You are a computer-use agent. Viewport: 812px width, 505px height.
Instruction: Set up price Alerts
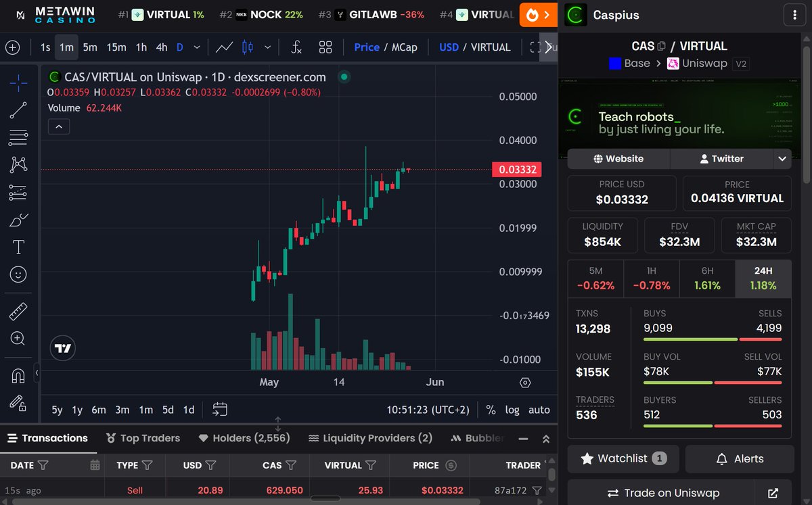pyautogui.click(x=740, y=458)
